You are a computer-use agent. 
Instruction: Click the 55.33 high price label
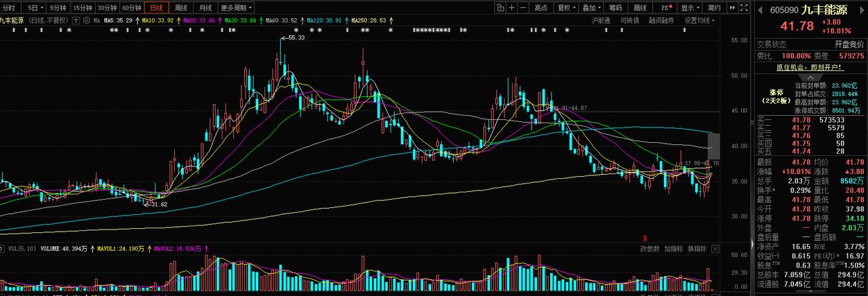[296, 38]
